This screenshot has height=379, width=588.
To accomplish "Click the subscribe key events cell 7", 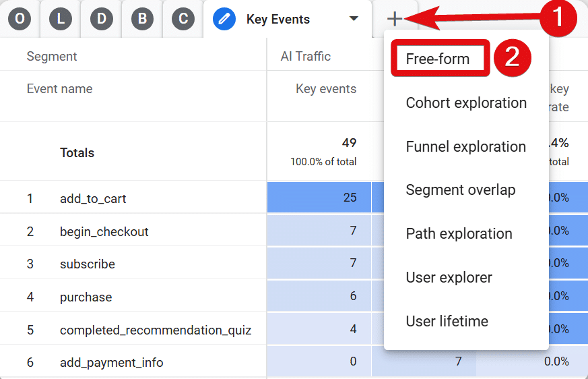I will [x=319, y=263].
